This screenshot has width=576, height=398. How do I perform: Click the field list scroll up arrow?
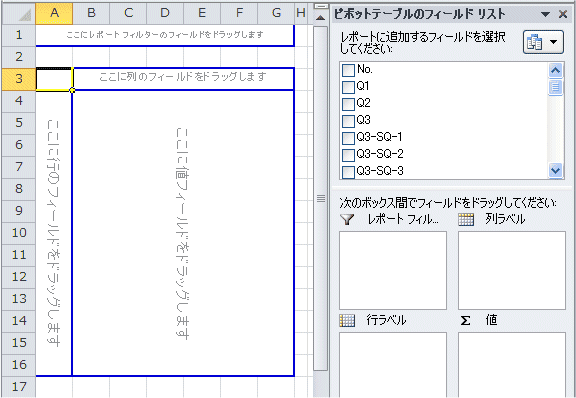pos(555,70)
